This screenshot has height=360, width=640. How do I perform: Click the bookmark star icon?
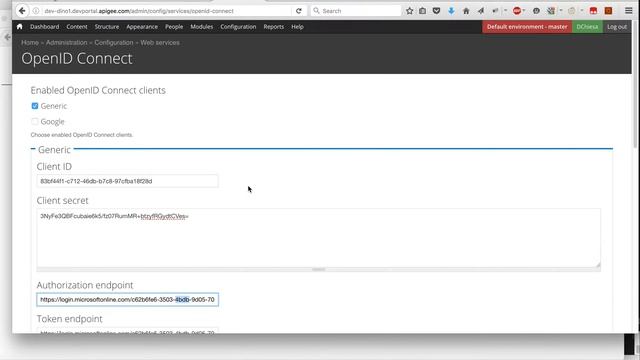(x=409, y=11)
